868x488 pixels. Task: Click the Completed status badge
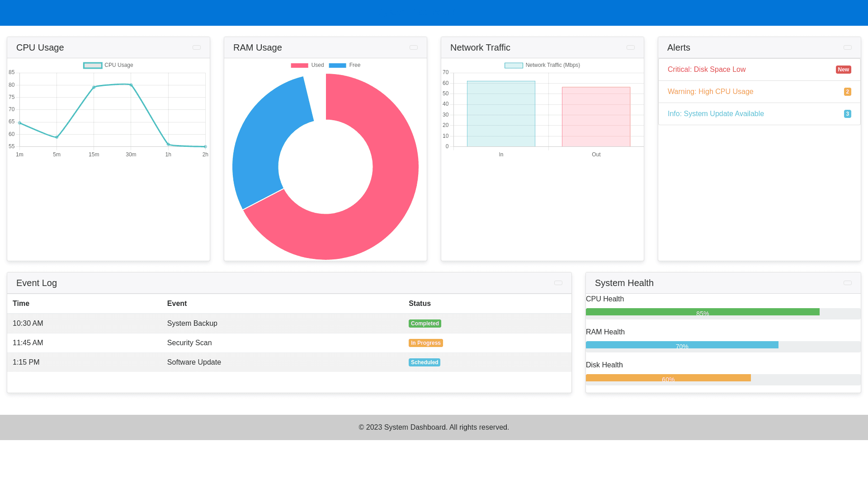425,324
